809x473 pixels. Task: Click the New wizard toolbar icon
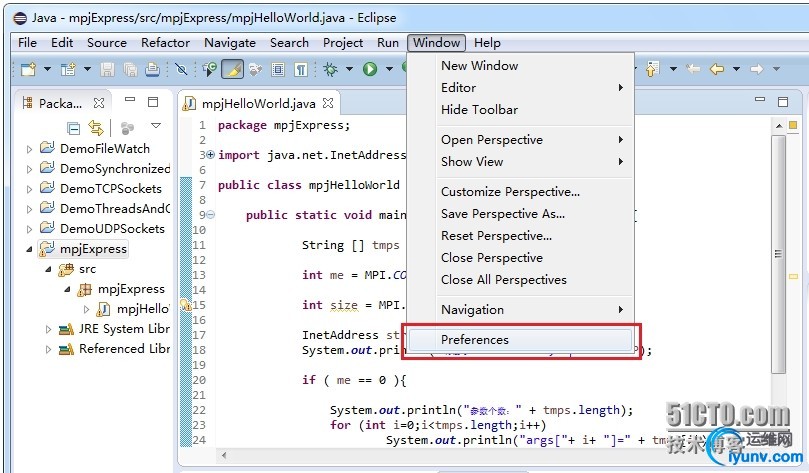[28, 69]
